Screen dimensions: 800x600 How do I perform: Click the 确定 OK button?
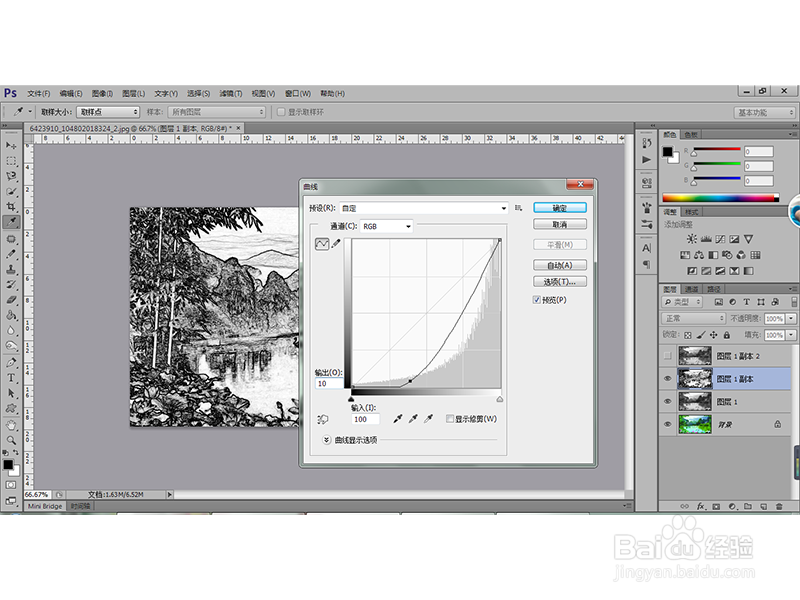(x=560, y=208)
